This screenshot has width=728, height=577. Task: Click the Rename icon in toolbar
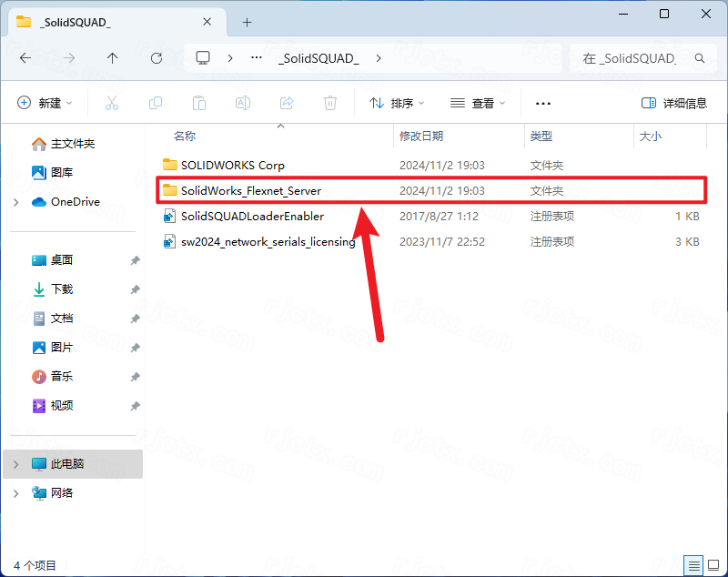(243, 104)
